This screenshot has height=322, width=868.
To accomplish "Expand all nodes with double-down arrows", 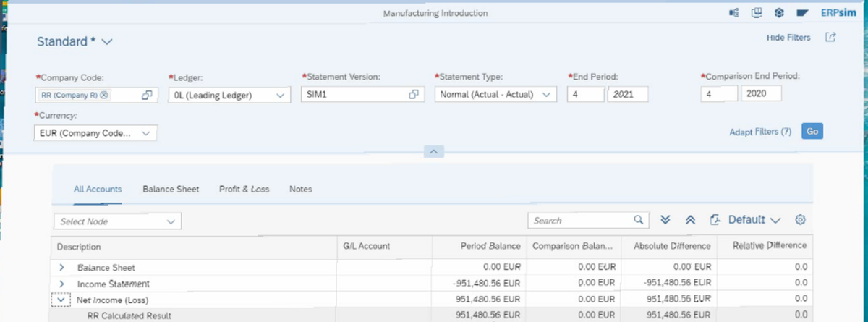I will click(x=666, y=220).
